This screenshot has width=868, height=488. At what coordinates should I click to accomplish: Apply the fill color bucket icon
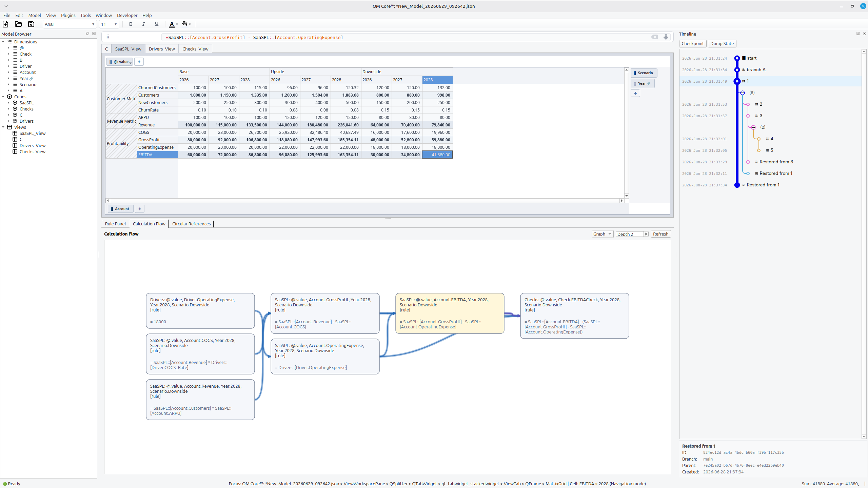click(x=185, y=24)
